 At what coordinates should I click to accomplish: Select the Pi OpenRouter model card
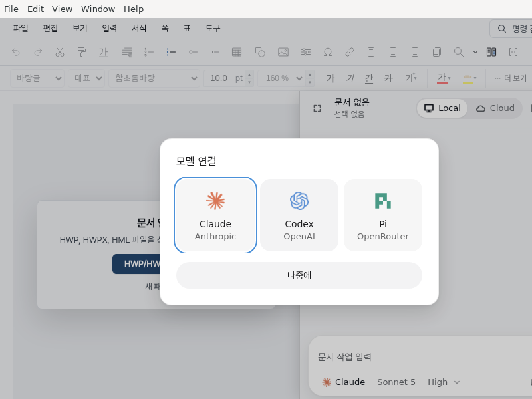[383, 215]
